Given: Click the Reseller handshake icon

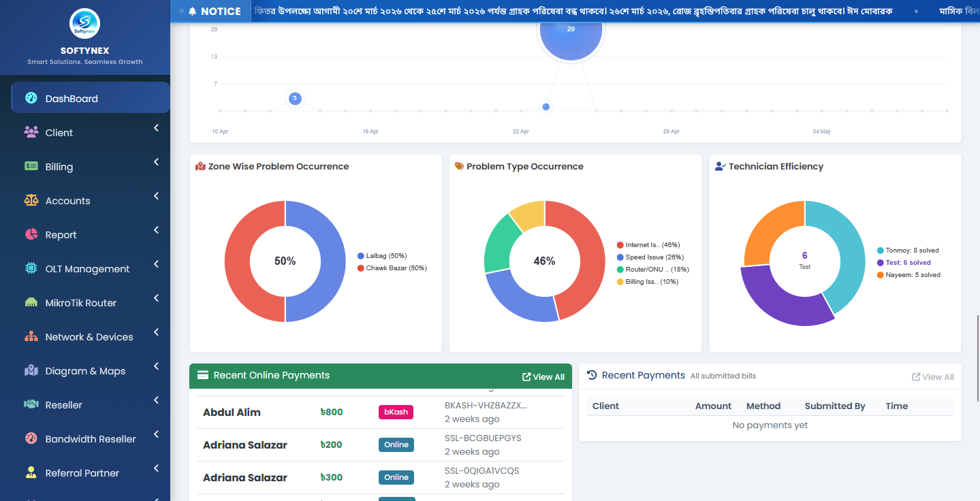Looking at the screenshot, I should coord(31,404).
